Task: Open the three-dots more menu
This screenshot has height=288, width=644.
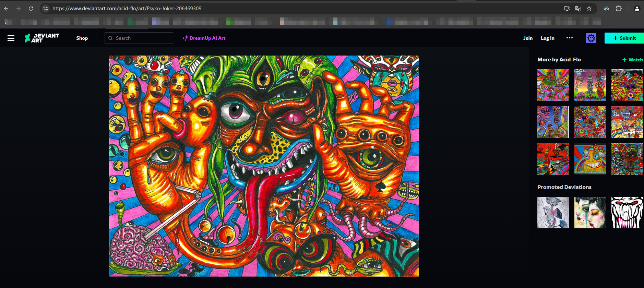Action: tap(570, 38)
